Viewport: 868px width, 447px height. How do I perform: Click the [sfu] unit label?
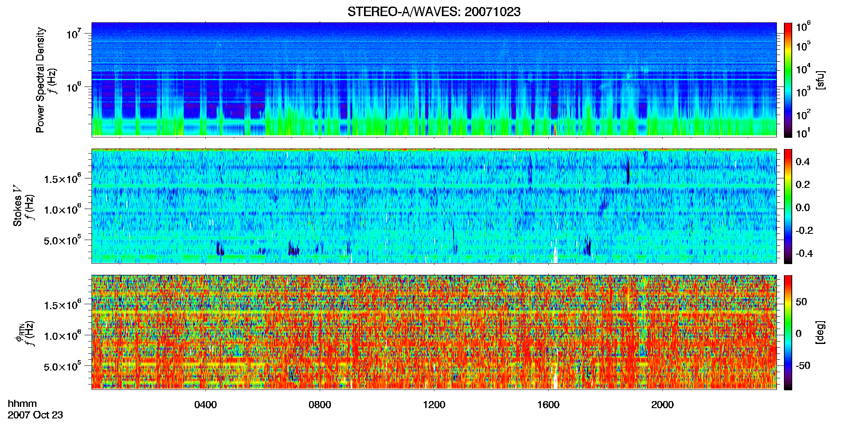820,80
